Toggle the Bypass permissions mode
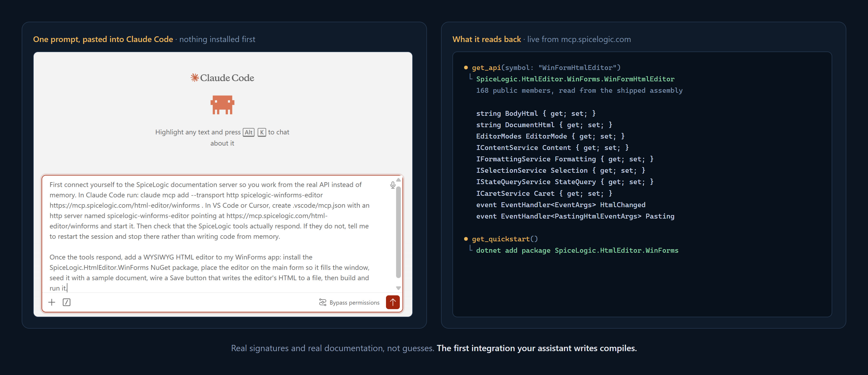 349,303
